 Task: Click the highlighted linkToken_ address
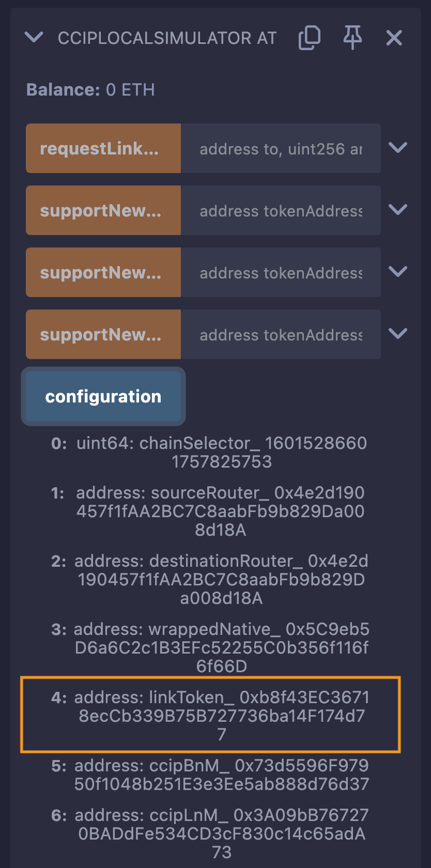click(221, 716)
